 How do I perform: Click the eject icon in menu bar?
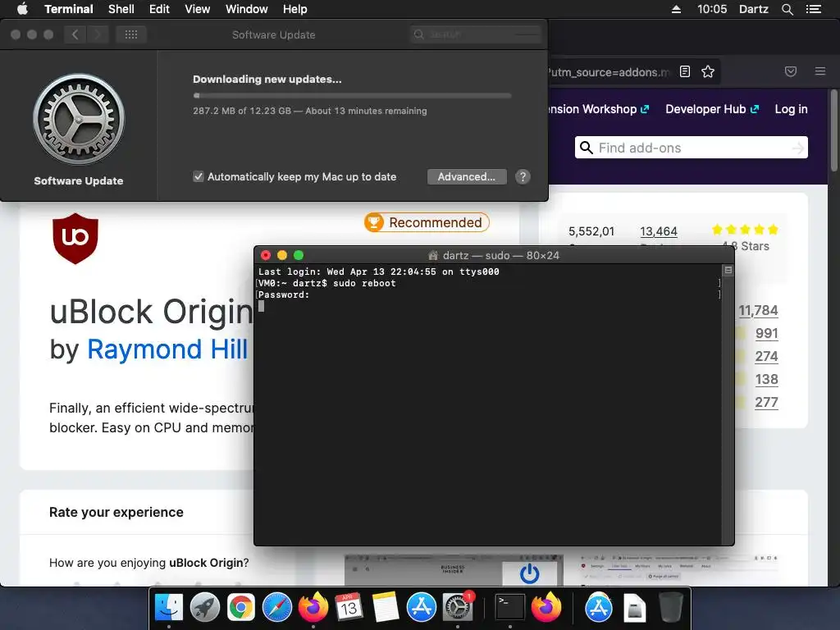pyautogui.click(x=676, y=9)
